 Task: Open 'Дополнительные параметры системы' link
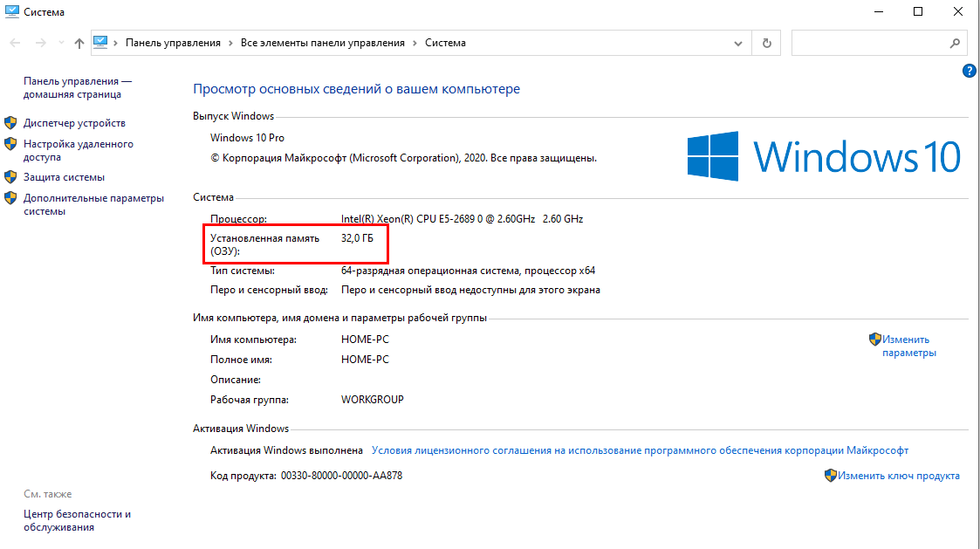(93, 204)
